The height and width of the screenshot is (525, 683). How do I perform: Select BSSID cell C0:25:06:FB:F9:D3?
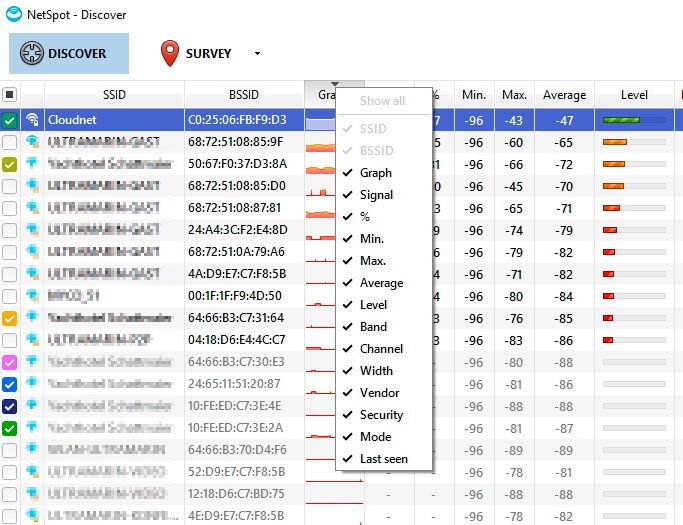pyautogui.click(x=244, y=120)
